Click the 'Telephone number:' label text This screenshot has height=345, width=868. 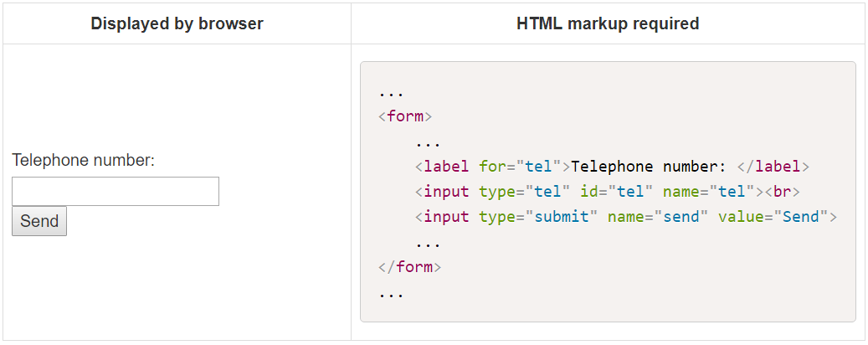pos(83,161)
